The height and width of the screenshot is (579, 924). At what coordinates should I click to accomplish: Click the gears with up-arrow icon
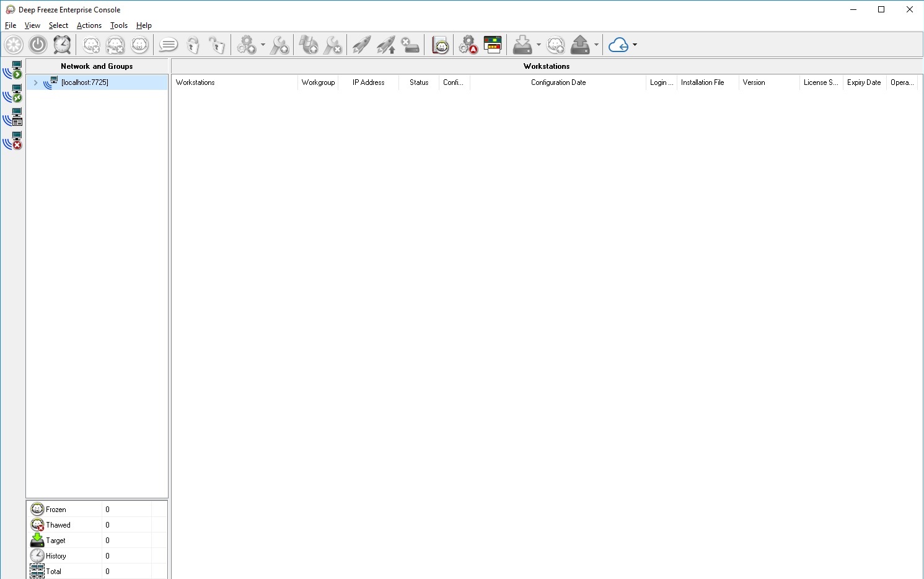coord(247,45)
